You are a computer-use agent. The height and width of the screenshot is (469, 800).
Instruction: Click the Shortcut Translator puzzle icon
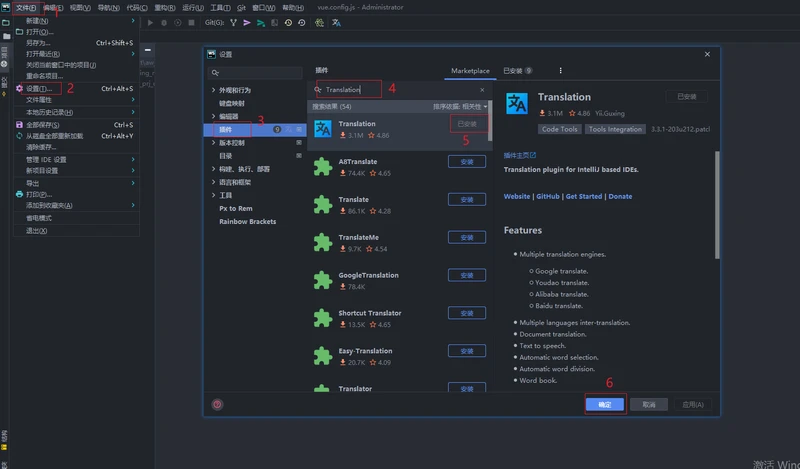click(x=322, y=318)
